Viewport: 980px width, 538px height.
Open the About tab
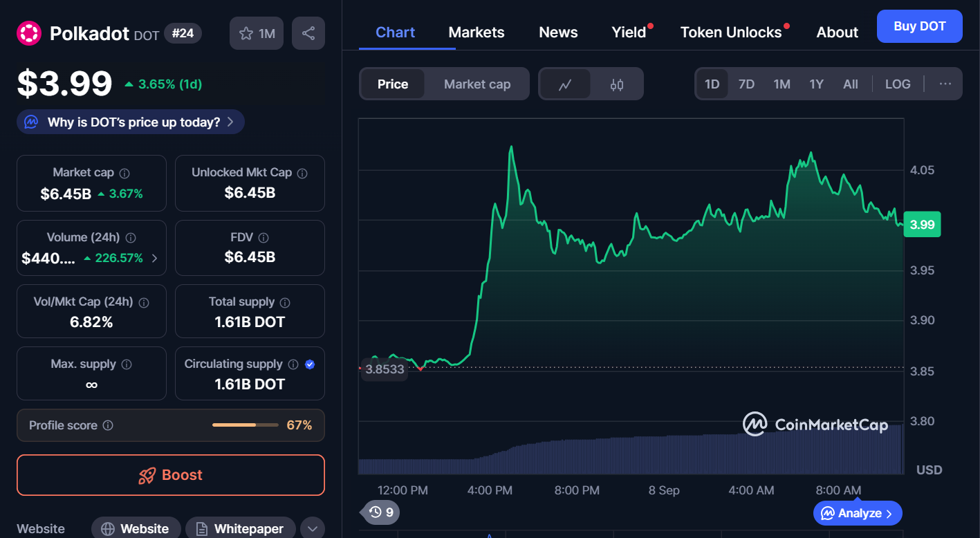[x=837, y=33]
